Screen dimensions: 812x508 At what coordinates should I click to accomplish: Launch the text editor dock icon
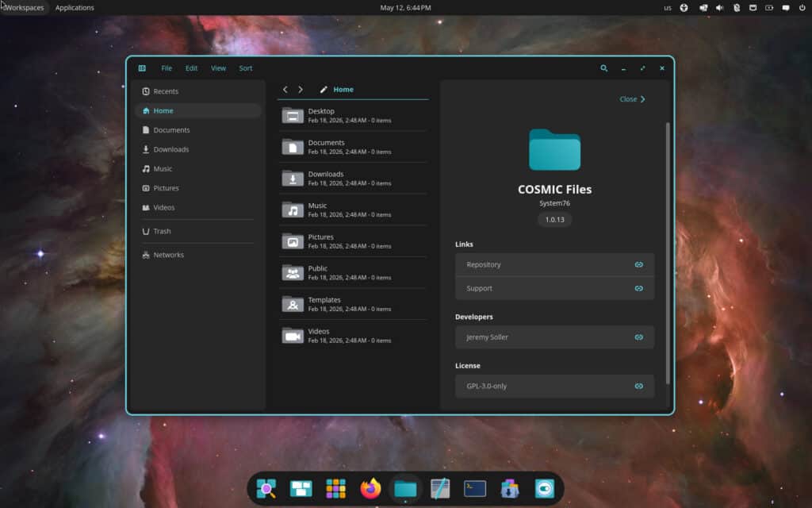point(440,488)
